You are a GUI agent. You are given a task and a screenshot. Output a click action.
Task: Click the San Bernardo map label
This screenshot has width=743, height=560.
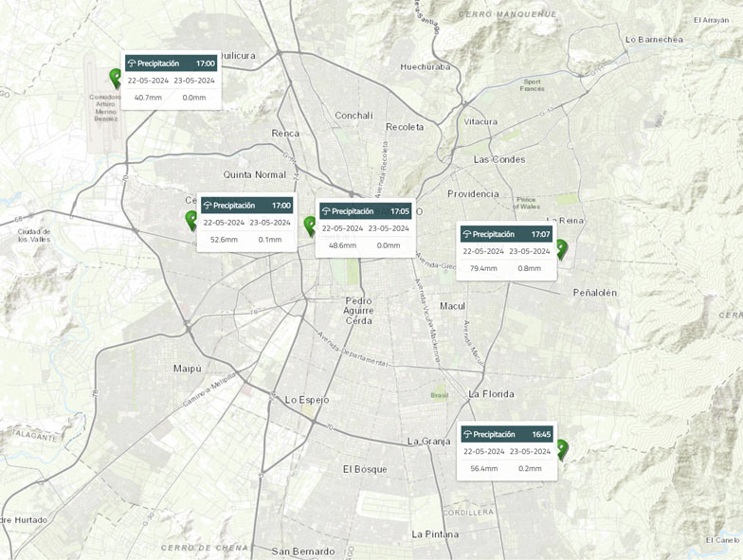click(x=302, y=551)
